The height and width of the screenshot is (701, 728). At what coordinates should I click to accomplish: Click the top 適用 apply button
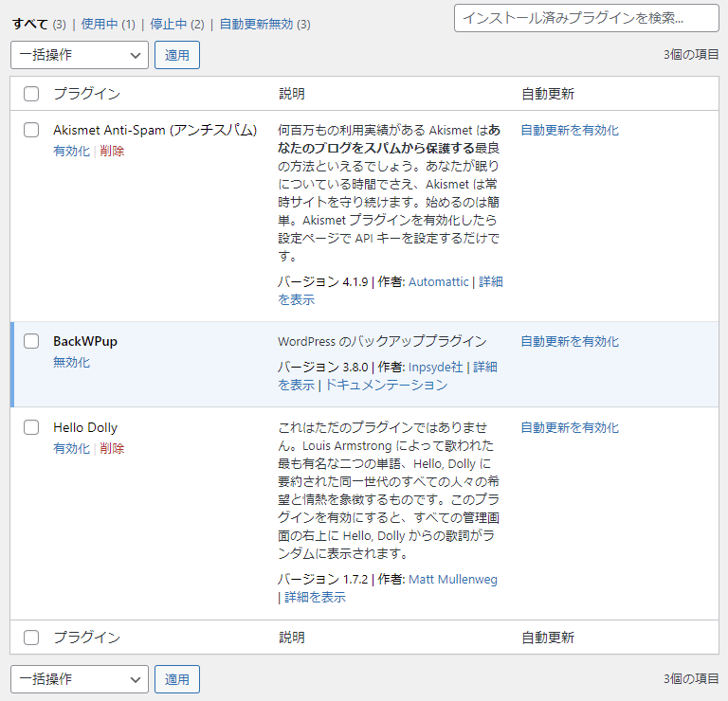coord(177,55)
